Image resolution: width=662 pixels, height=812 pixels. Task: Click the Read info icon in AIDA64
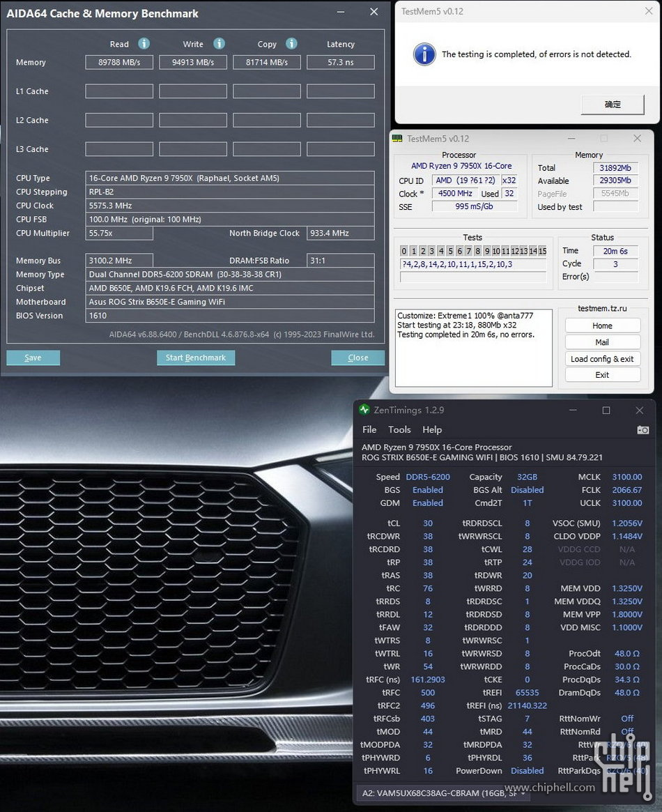pos(144,44)
